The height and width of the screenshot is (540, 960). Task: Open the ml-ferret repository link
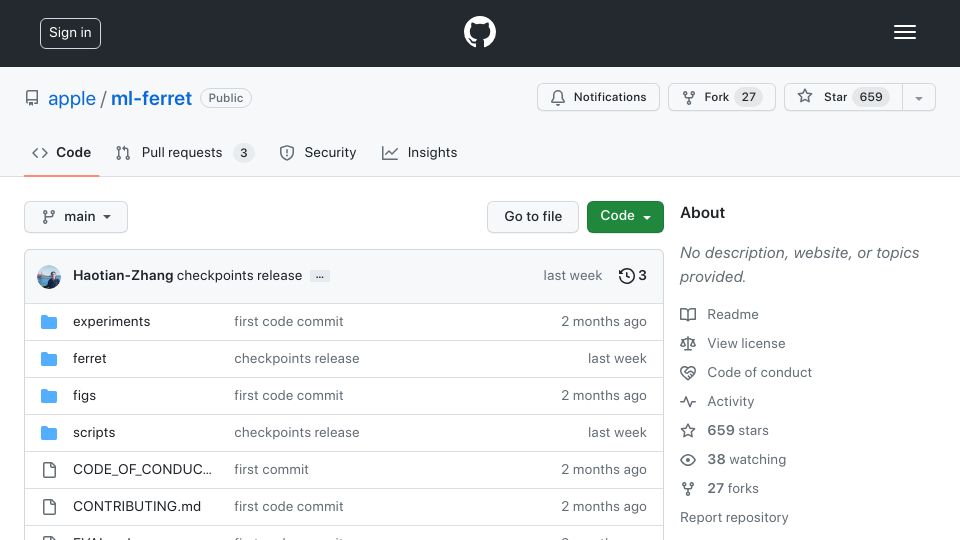[151, 98]
